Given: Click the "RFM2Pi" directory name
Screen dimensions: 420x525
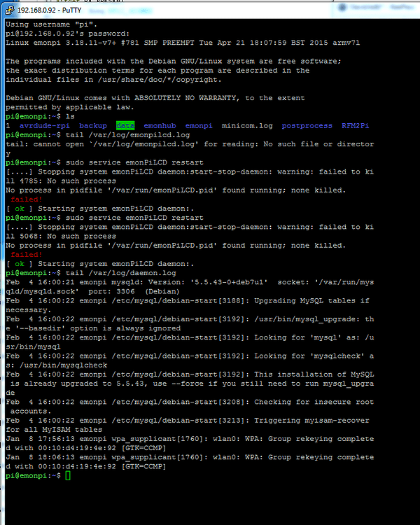Looking at the screenshot, I should tap(356, 125).
